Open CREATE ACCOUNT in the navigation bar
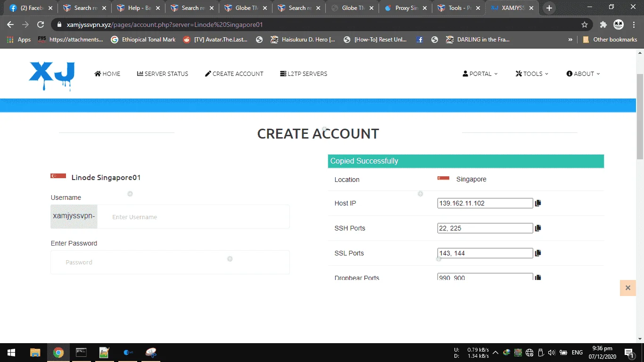This screenshot has height=362, width=644. [234, 74]
